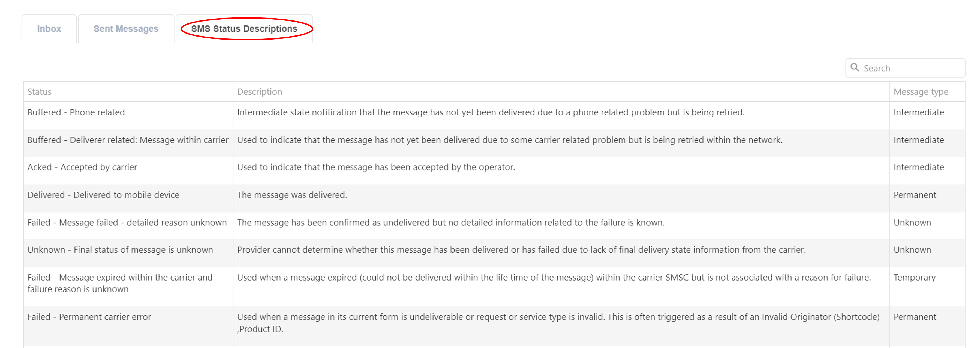
Task: Select the Buffered - Phone related row
Action: click(76, 112)
